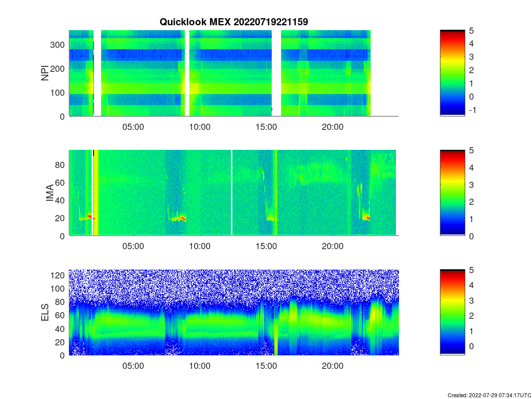Viewport: 532px width, 399px height.
Task: Click 15:00 label under NPI panel
Action: click(266, 127)
